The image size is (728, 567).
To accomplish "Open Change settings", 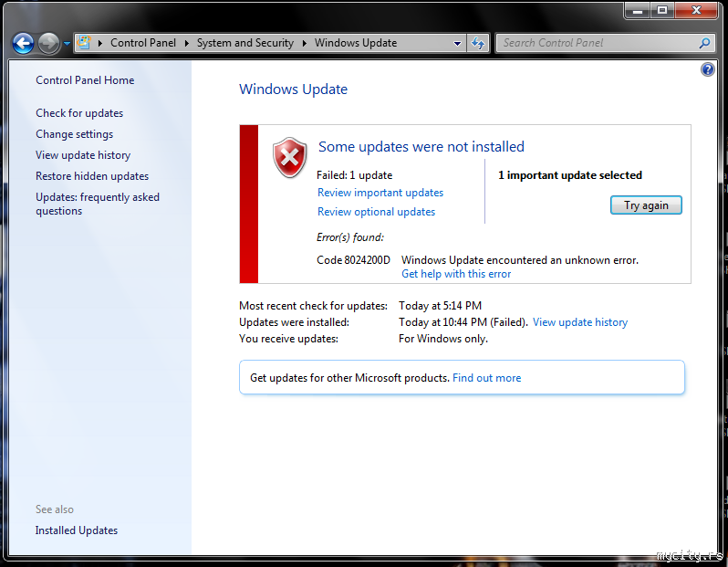I will 74,134.
